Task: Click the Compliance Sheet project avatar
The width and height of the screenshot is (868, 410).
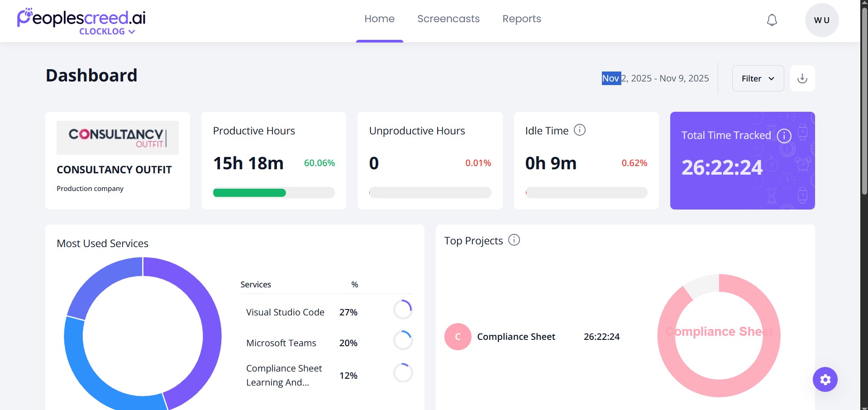Action: [458, 337]
